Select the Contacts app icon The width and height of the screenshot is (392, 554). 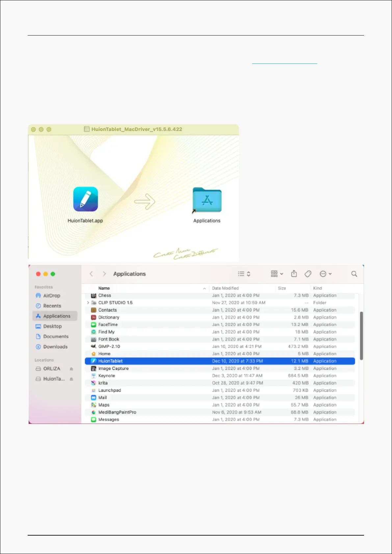93,310
